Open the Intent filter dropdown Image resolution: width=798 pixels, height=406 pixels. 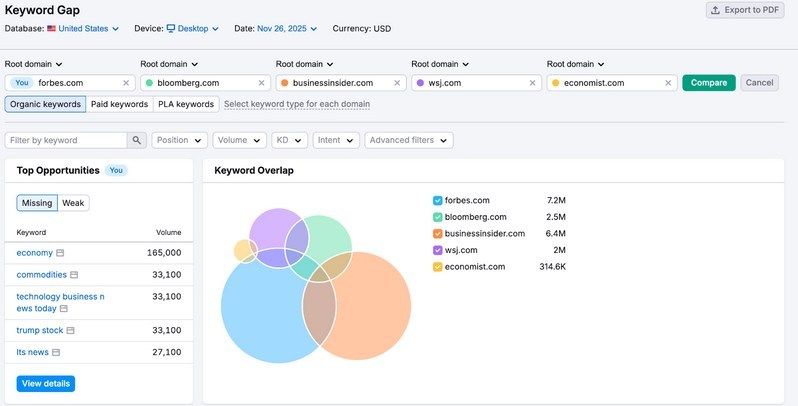(x=336, y=140)
